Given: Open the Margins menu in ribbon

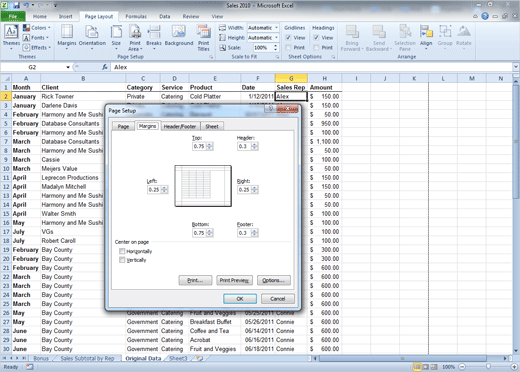Looking at the screenshot, I should (67, 37).
